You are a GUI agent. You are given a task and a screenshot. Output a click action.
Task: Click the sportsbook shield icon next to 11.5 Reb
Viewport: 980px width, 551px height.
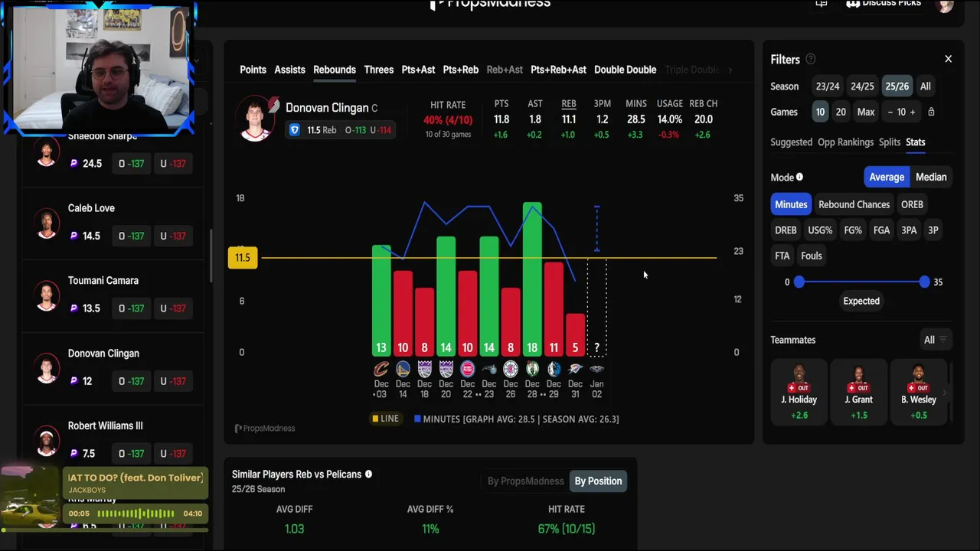pyautogui.click(x=294, y=130)
